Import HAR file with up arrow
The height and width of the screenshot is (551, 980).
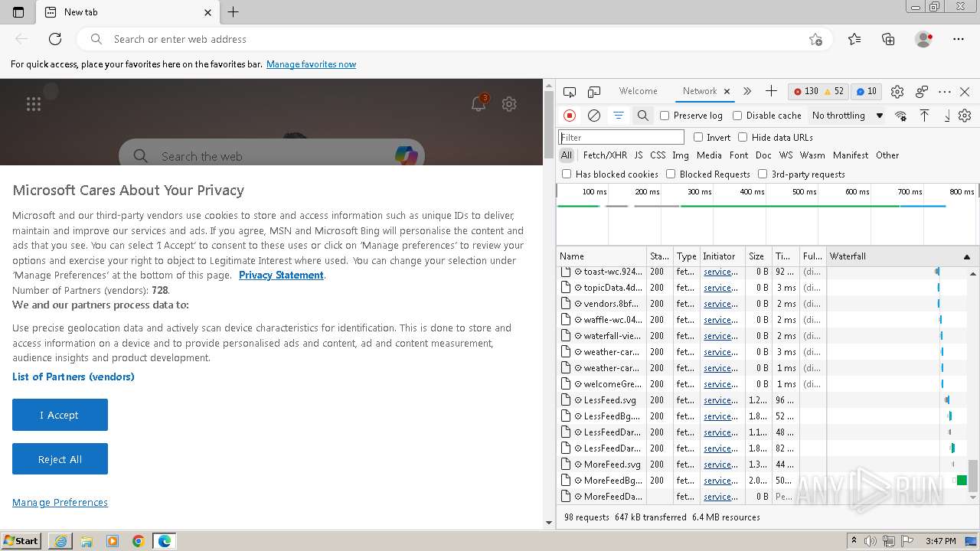coord(924,116)
